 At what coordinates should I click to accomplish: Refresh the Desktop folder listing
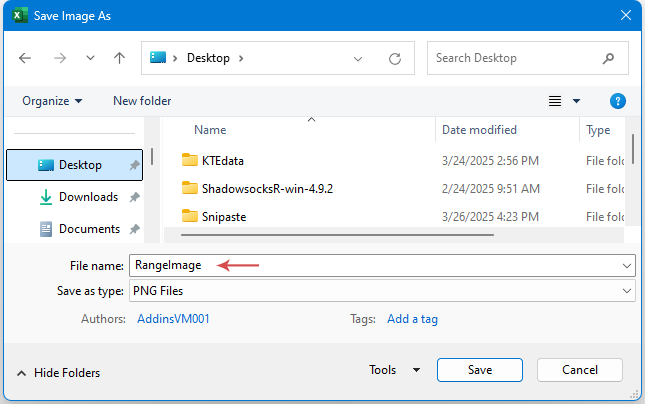[395, 58]
